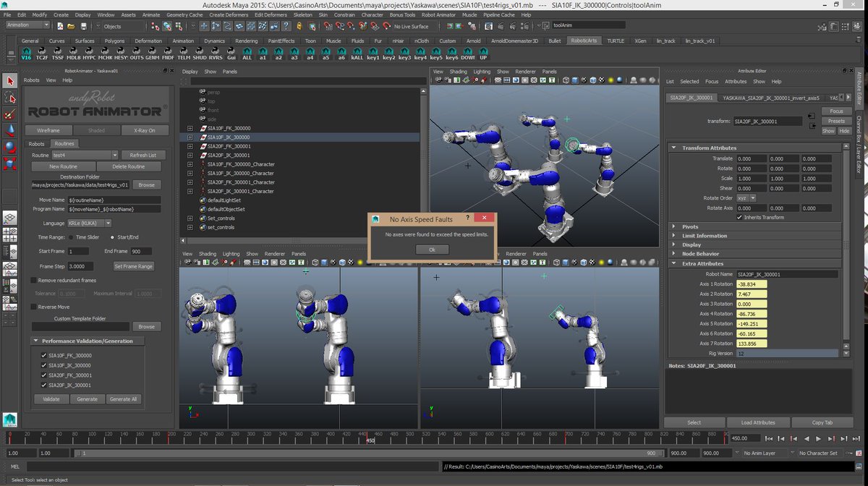This screenshot has width=868, height=486.
Task: Enable the Reverse Move checkbox
Action: pyautogui.click(x=33, y=307)
